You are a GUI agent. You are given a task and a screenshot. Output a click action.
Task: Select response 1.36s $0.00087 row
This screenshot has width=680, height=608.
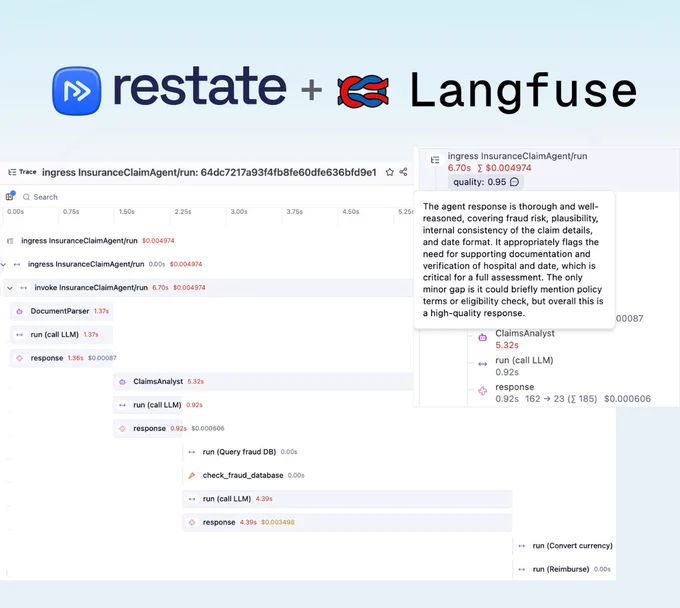pos(62,358)
